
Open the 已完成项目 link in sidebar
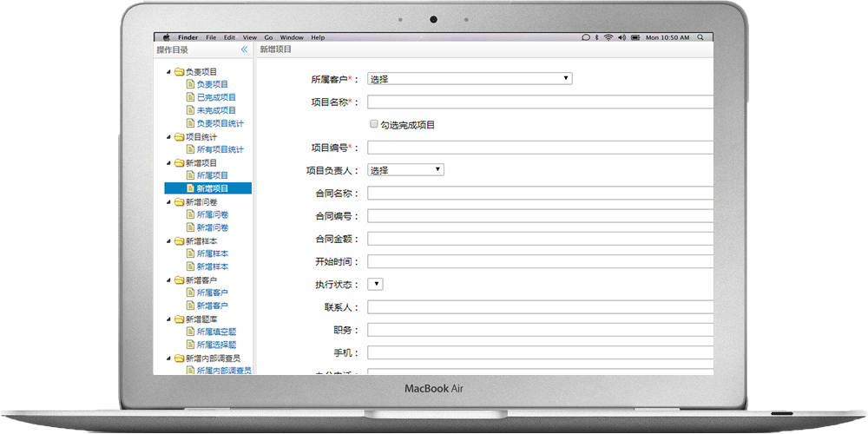click(216, 98)
